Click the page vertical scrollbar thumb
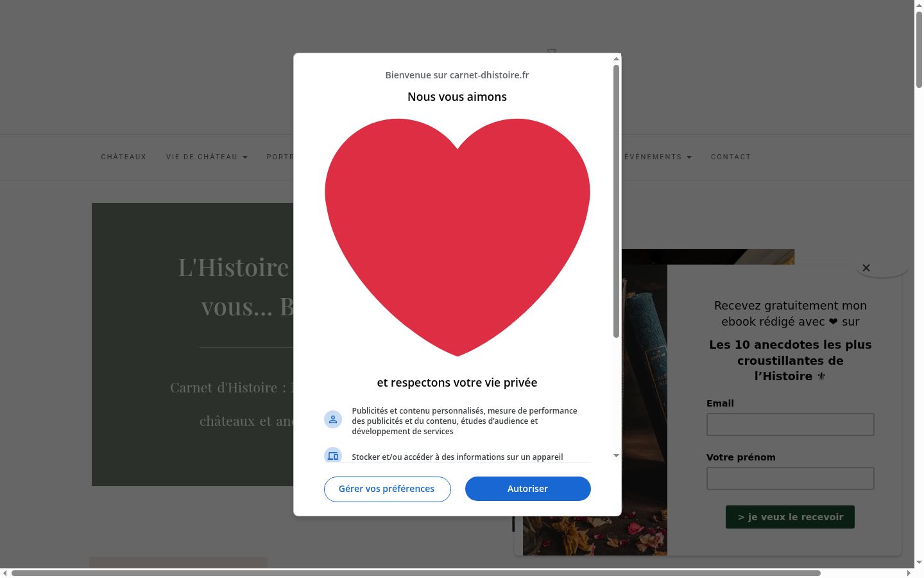924x578 pixels. (x=919, y=50)
